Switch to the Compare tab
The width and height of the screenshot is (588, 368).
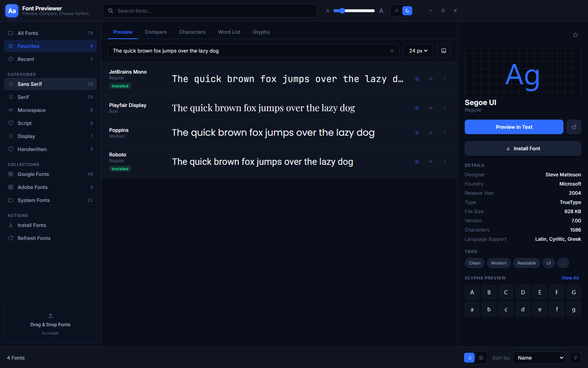tap(156, 32)
